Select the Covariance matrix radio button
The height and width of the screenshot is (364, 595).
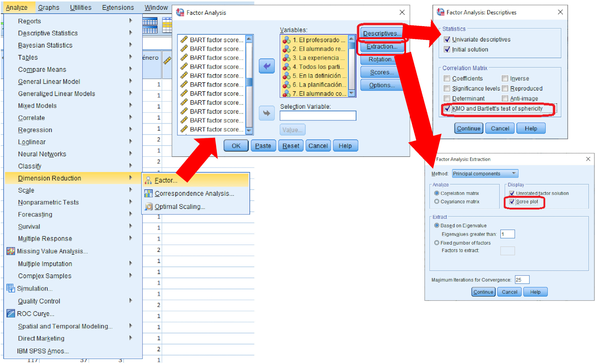point(437,201)
